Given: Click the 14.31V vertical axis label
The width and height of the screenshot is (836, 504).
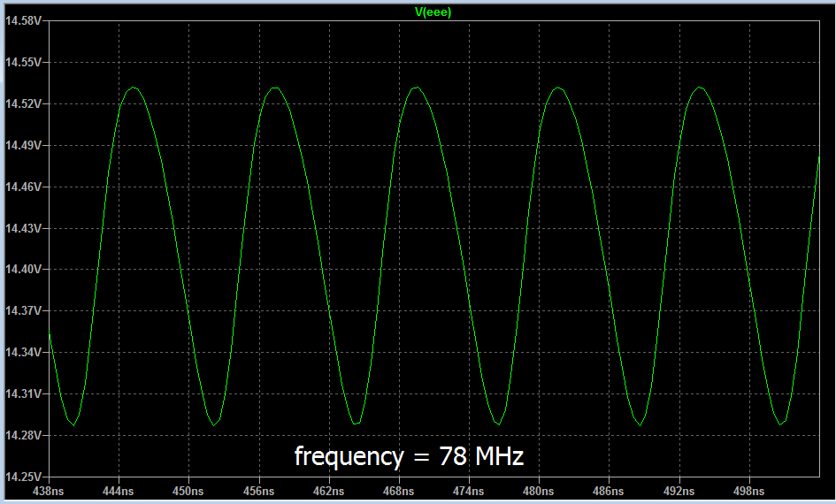Looking at the screenshot, I should 23,393.
